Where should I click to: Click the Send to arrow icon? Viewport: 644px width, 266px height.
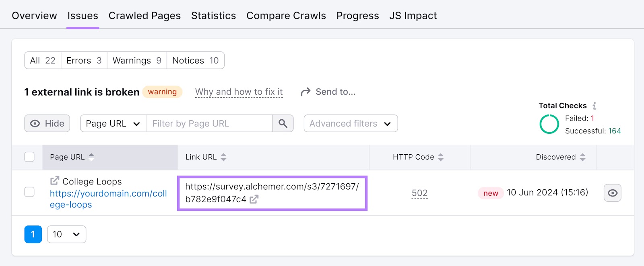click(305, 92)
